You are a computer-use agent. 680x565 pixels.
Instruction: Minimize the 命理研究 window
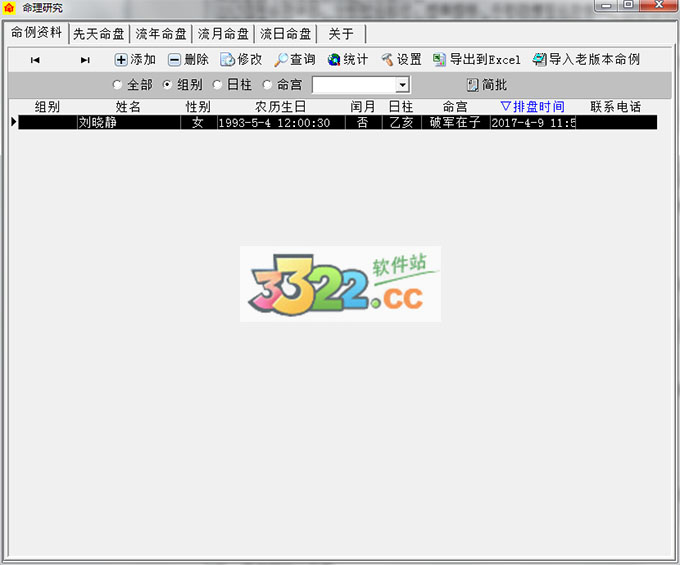coord(606,5)
